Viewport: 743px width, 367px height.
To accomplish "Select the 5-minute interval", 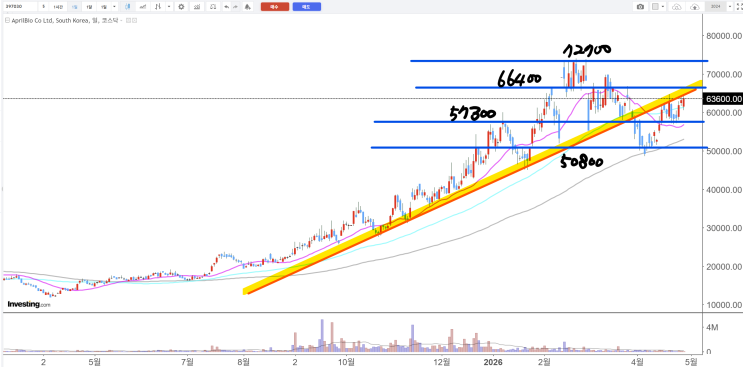I will pos(44,7).
